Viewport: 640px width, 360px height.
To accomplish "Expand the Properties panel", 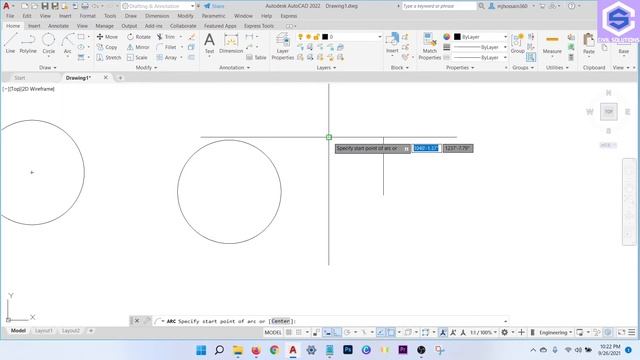I will [x=460, y=67].
